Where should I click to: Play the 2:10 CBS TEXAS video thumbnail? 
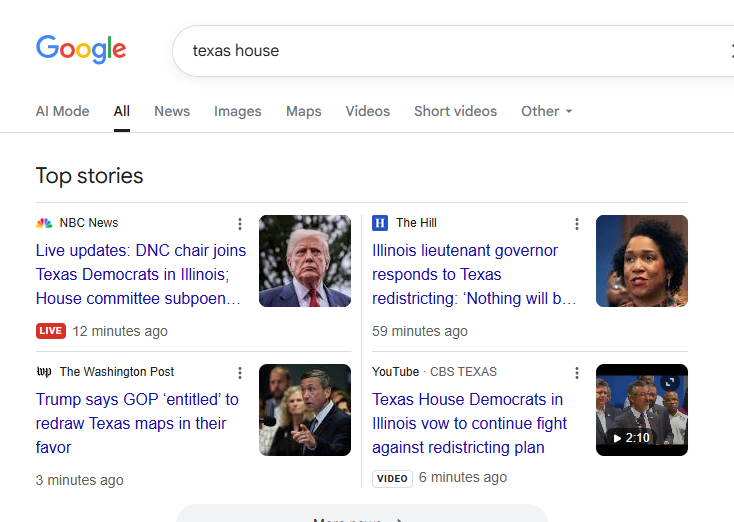pos(642,410)
